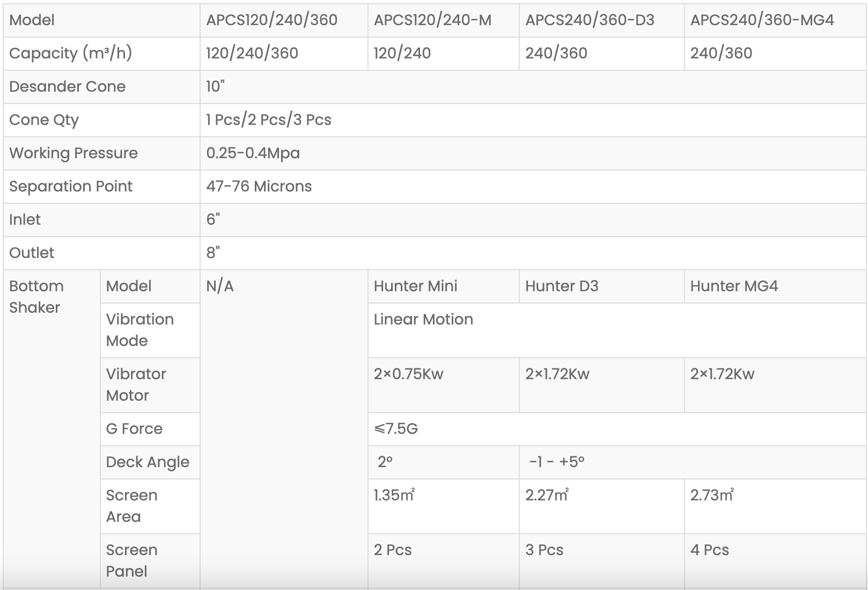Click the 47-76 Microns separation point value
868x590 pixels.
coord(259,186)
